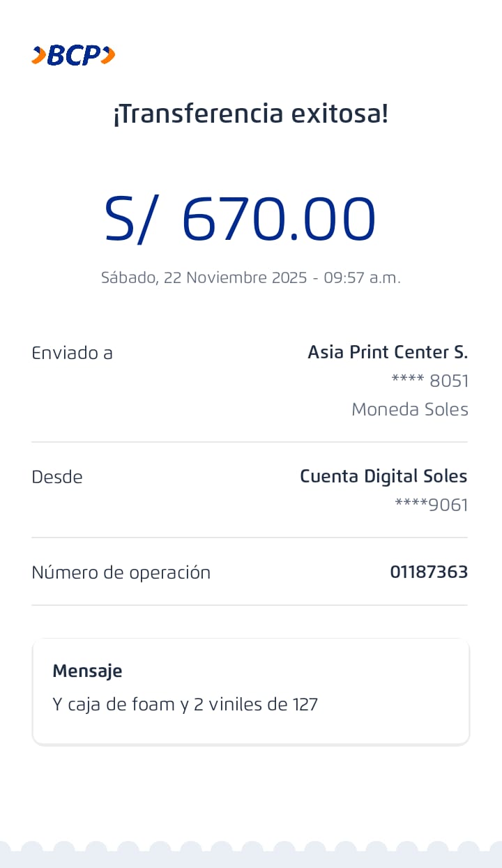Select recipient name Asia Print Center S.

tap(388, 352)
